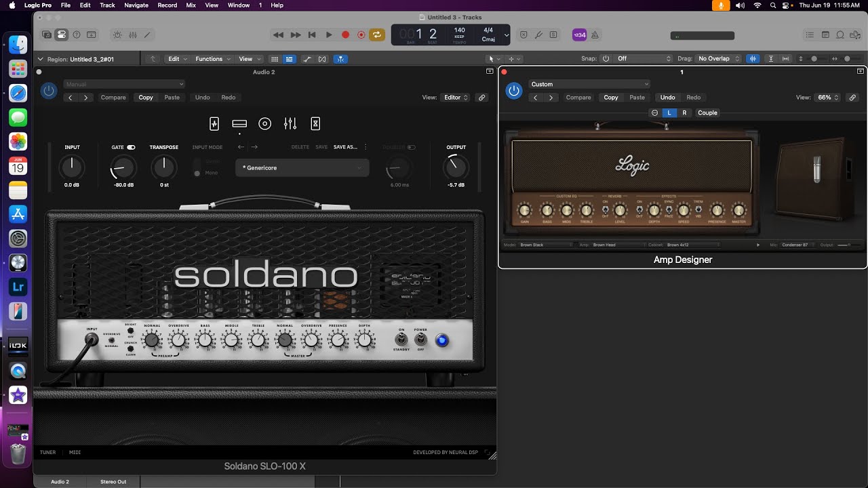The image size is (868, 488).
Task: Toggle the Count-in 1234 button
Action: [x=580, y=35]
